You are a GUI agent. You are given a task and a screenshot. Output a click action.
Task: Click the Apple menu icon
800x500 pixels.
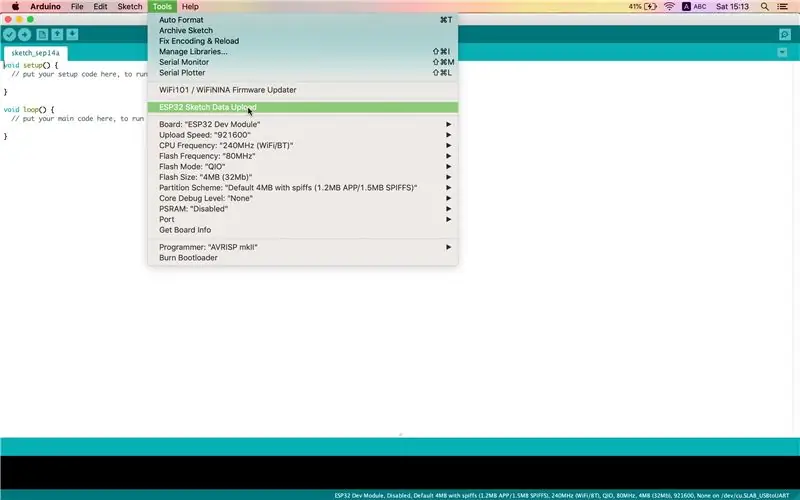pyautogui.click(x=15, y=7)
